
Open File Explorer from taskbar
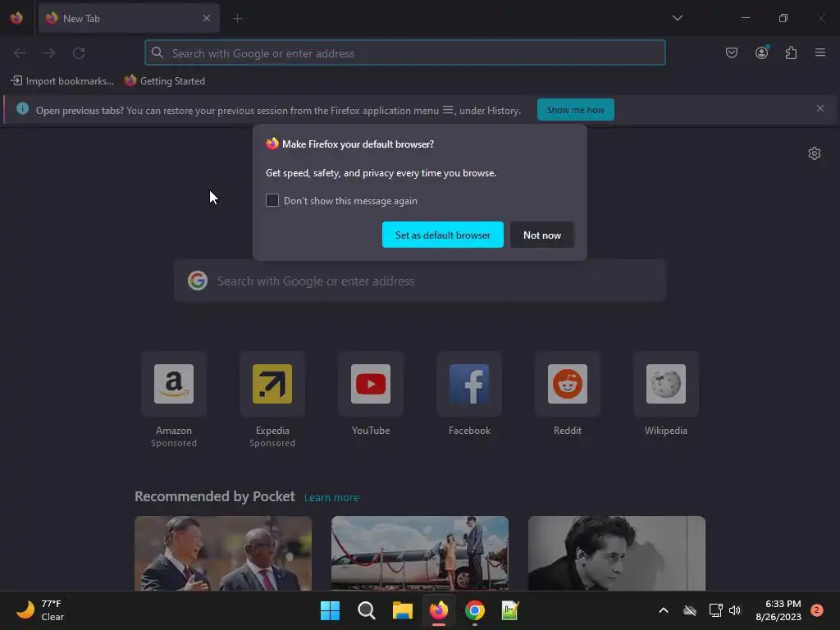[x=402, y=610]
